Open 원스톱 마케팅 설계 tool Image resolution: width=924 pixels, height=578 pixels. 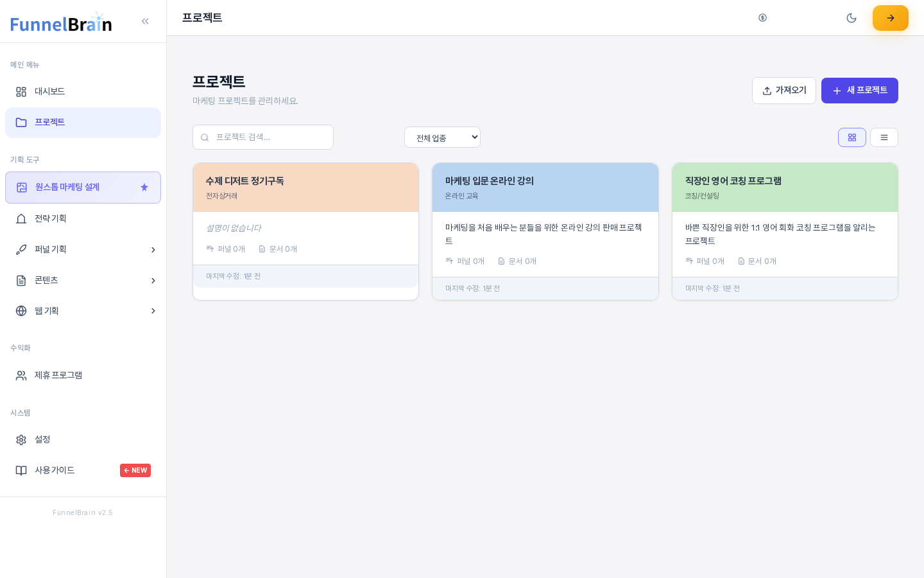83,188
